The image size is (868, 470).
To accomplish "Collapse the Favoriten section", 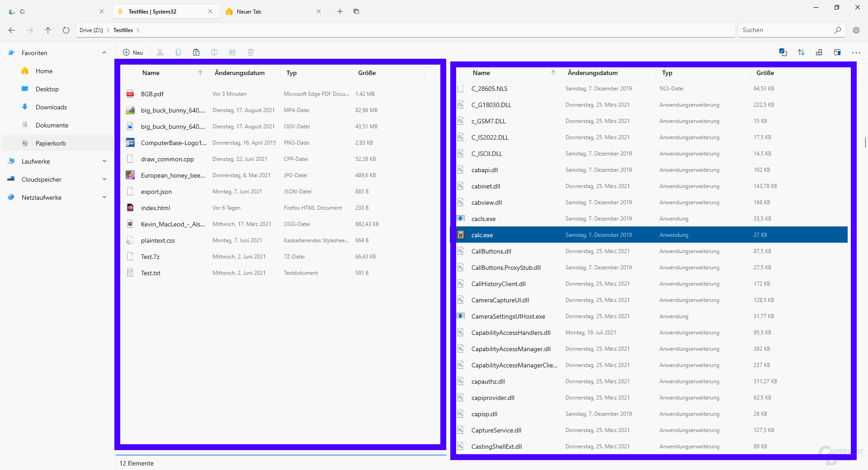I will tap(104, 53).
